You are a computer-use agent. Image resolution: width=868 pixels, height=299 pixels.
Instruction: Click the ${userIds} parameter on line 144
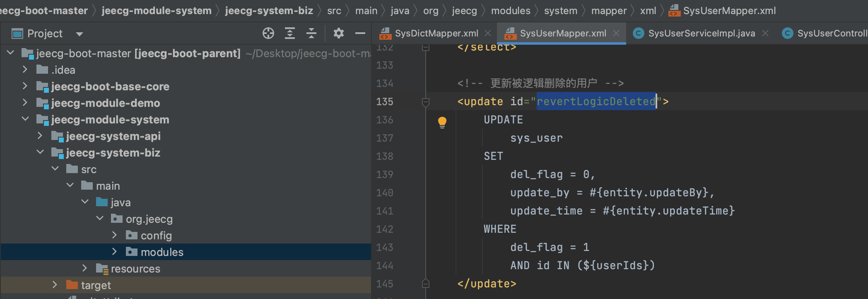point(616,265)
